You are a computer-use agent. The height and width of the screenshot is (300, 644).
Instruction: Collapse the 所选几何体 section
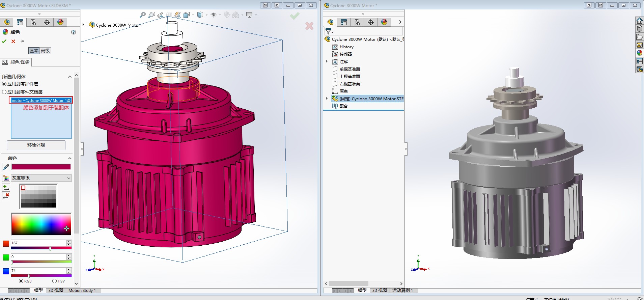(70, 77)
